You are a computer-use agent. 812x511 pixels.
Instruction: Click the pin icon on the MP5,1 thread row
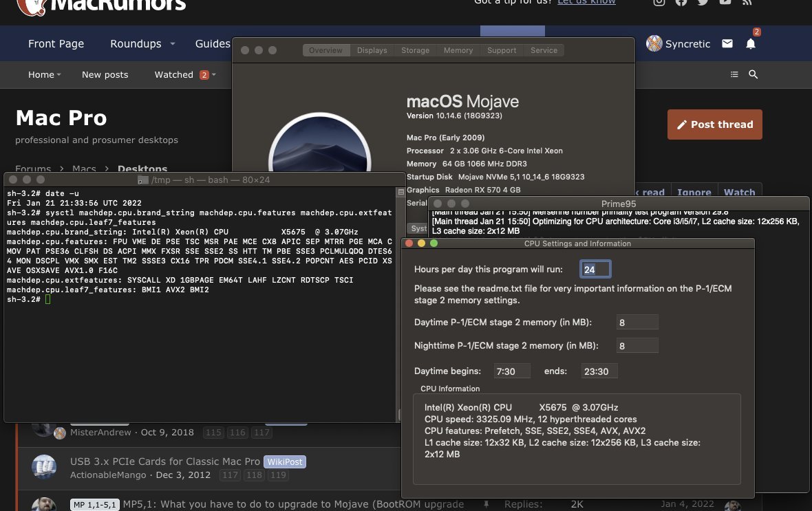click(x=487, y=503)
